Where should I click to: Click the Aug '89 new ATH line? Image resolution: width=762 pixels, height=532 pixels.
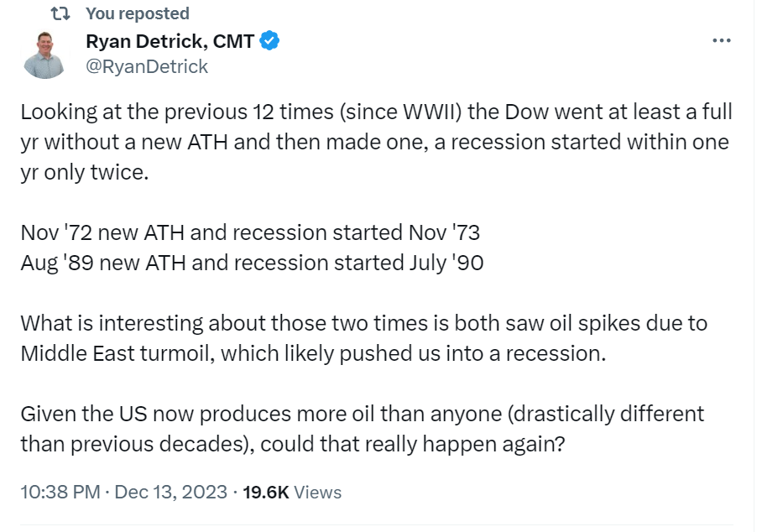(252, 263)
